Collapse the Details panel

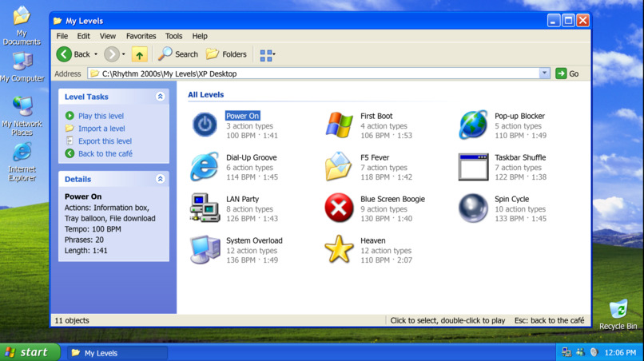[160, 179]
